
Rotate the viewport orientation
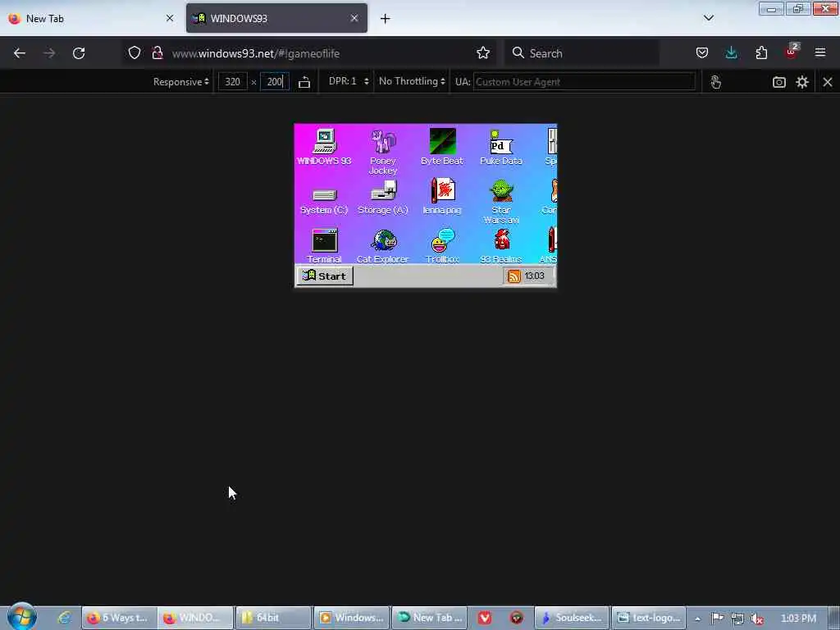tap(304, 82)
